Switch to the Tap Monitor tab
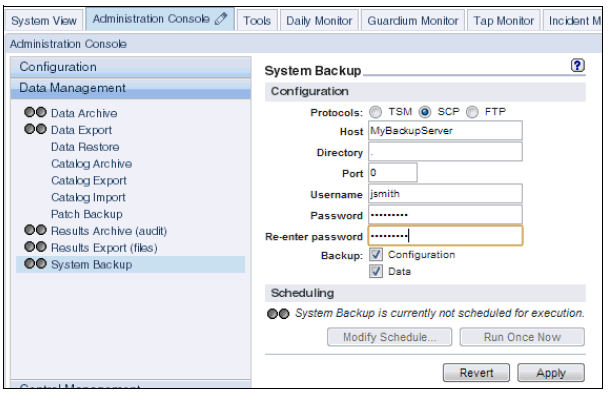Viewport: 608px width, 394px height. coord(503,20)
